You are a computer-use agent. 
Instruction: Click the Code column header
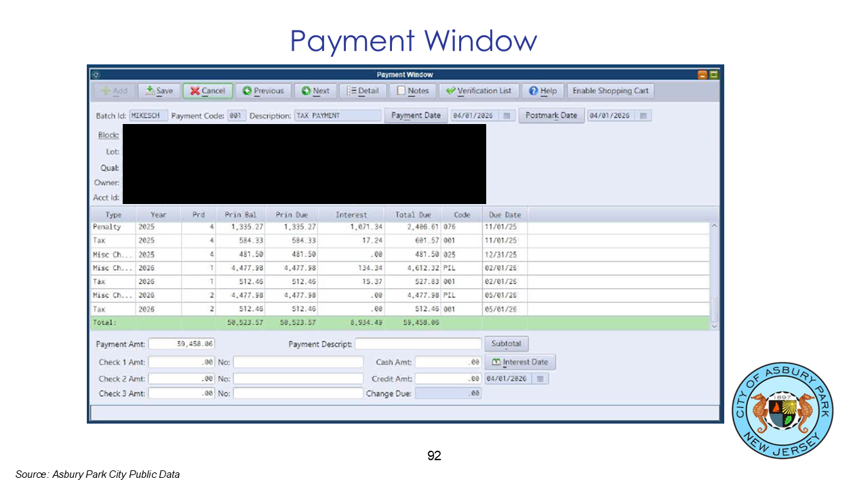(x=462, y=215)
